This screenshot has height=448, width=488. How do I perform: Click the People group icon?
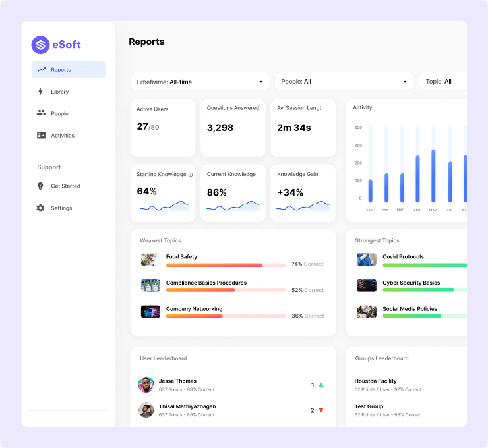point(41,113)
